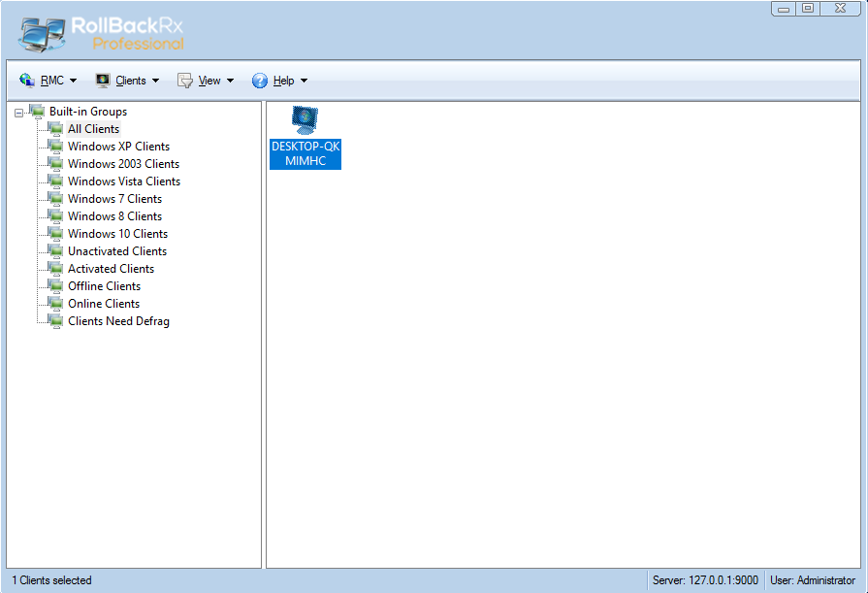
Task: Select the DESKTOP-QKMIMHC client computer icon
Action: tap(305, 120)
